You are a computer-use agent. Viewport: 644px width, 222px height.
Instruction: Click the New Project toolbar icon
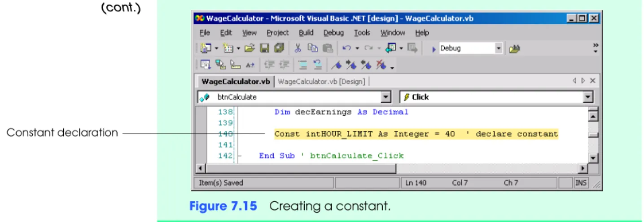coord(206,48)
